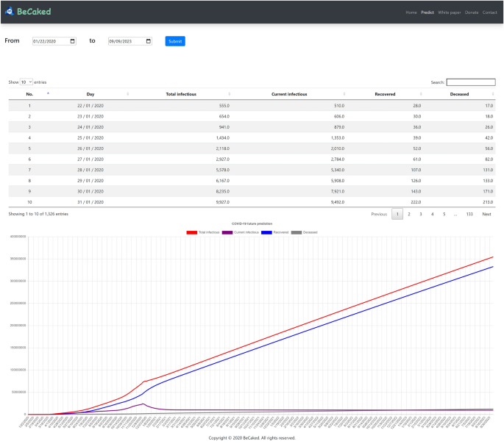The height and width of the screenshot is (444, 504).
Task: Sort by Recovered column
Action: pyautogui.click(x=385, y=94)
